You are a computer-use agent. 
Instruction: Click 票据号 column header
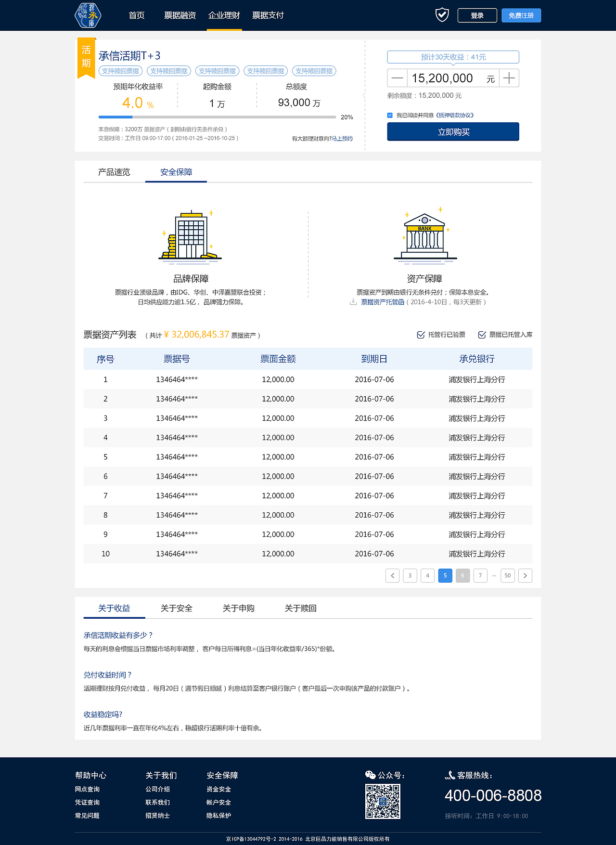point(177,359)
